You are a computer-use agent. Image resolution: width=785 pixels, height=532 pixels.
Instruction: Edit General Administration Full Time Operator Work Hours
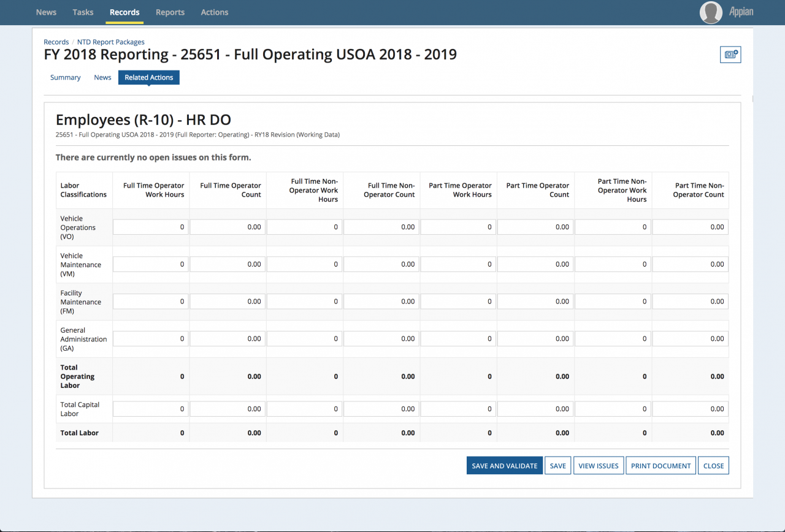click(151, 339)
